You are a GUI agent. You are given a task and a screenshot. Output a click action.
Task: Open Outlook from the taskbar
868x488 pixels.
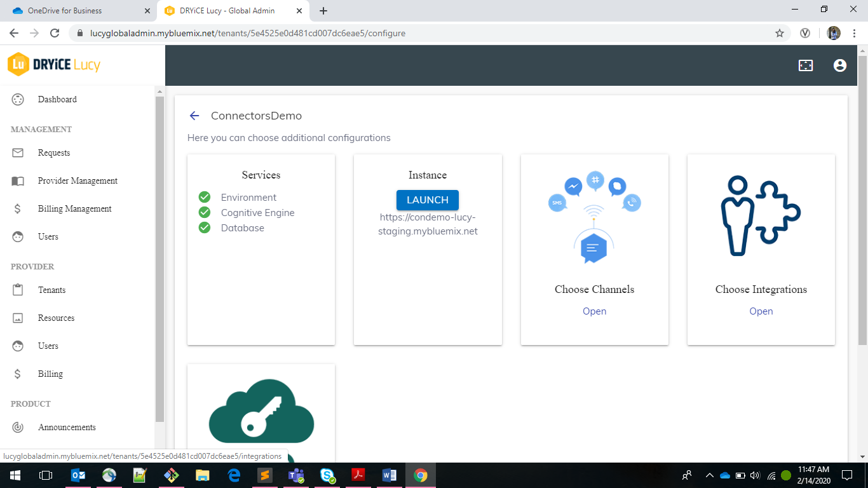[78, 475]
